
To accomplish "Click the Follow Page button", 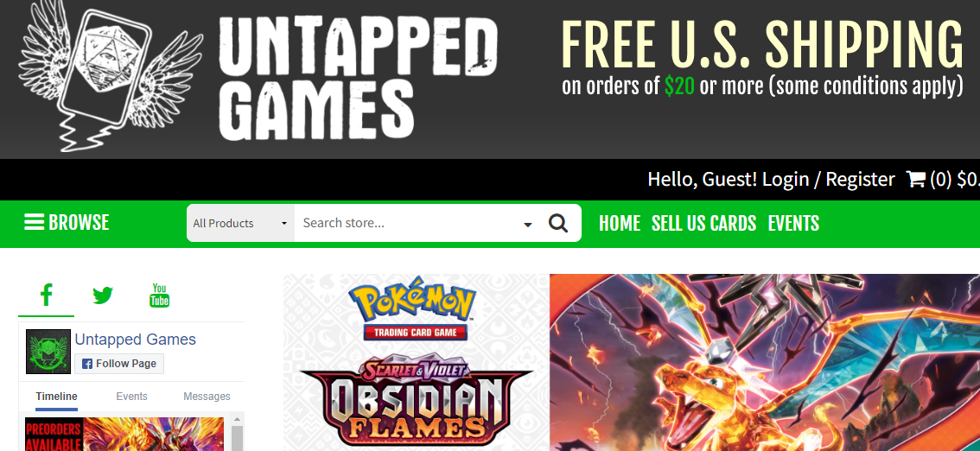I will pyautogui.click(x=119, y=364).
